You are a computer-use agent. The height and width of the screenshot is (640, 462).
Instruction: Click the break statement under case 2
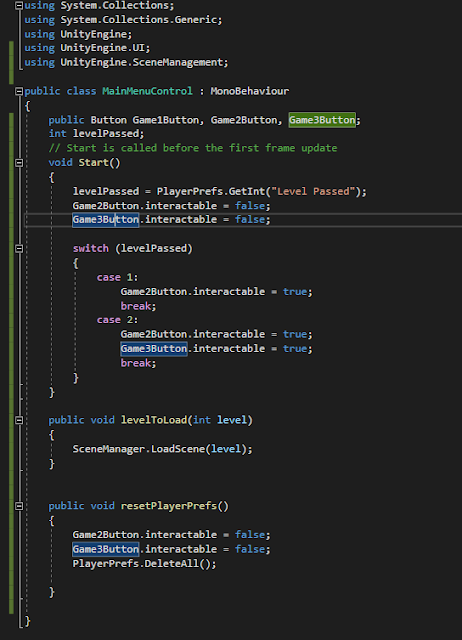[138, 363]
